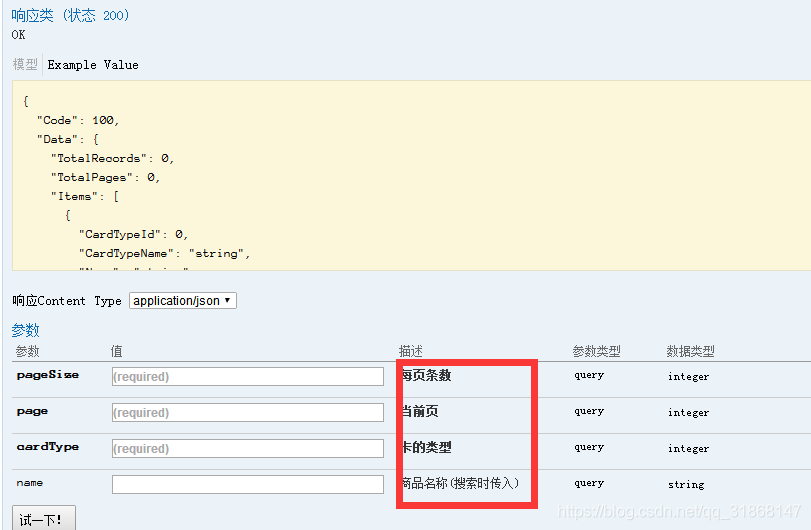Select the pageSize parameter name
Viewport: 811px width, 530px height.
tap(48, 375)
